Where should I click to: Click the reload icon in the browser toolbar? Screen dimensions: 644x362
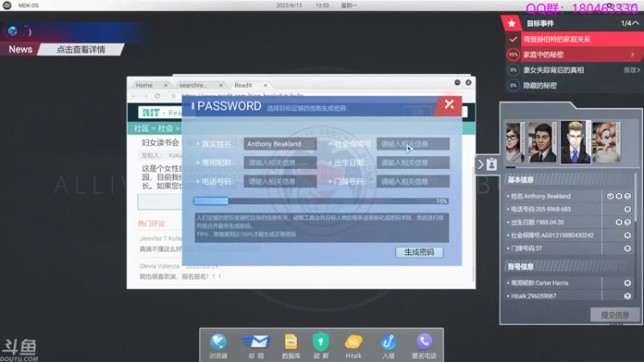click(157, 96)
